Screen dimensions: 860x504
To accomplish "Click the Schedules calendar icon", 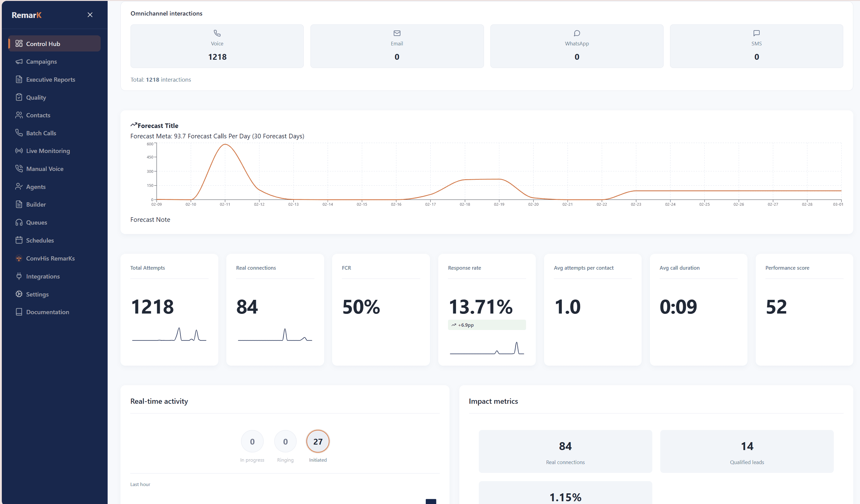I will click(x=19, y=240).
